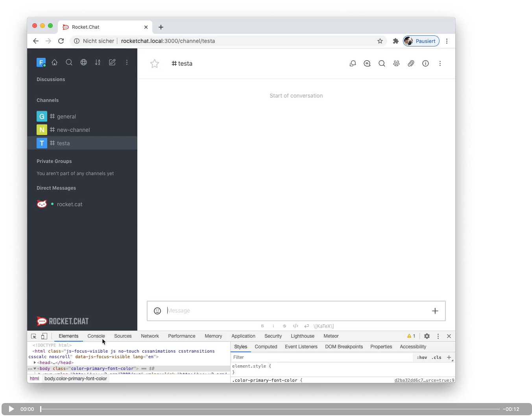Screen dimensions: 532x416
Task: Open sort options with arrows icon in sidebar
Action: click(x=98, y=62)
